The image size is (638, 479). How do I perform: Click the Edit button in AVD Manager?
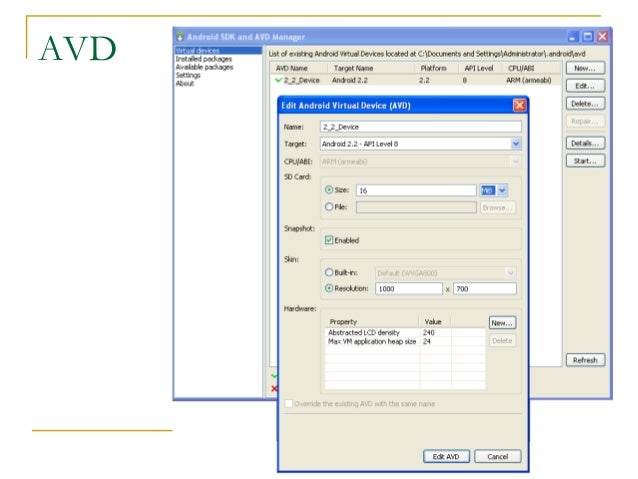[585, 86]
